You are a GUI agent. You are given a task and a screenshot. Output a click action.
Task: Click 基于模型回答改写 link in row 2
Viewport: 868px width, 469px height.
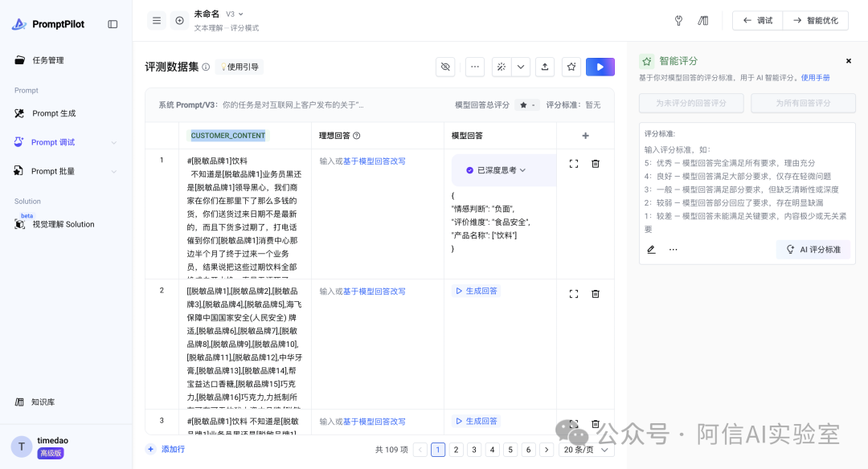(375, 291)
